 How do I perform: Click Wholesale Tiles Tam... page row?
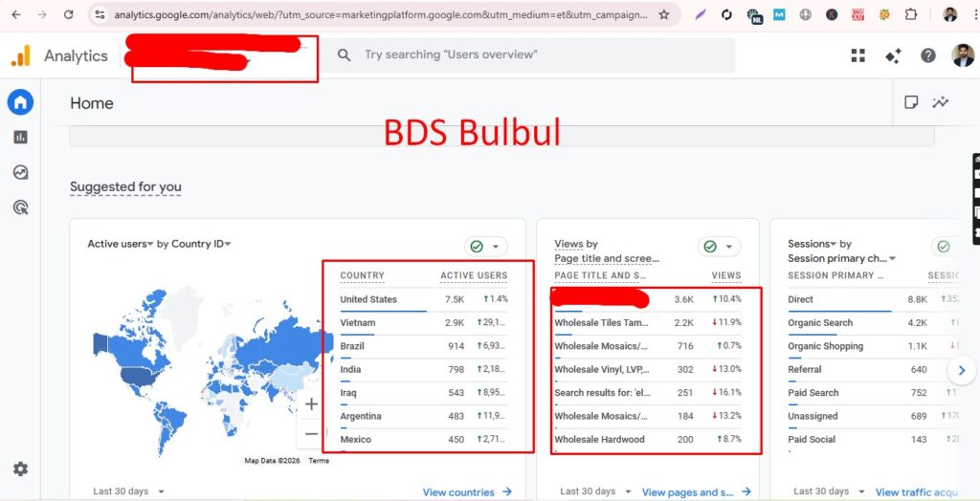click(x=648, y=323)
